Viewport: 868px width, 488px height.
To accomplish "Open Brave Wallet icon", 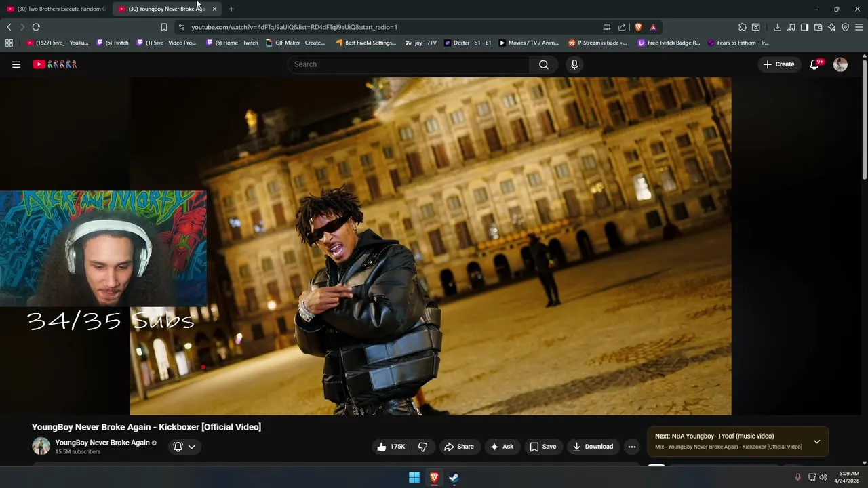I will point(818,27).
